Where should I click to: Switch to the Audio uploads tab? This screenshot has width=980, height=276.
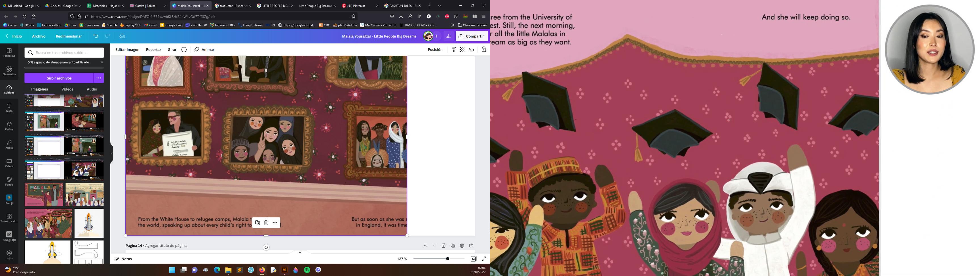tap(92, 89)
